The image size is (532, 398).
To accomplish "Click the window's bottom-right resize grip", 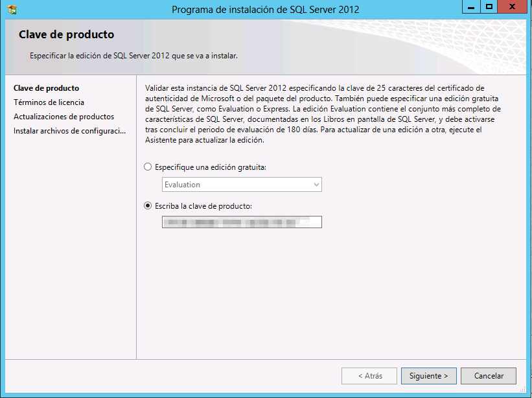I will tap(523, 389).
